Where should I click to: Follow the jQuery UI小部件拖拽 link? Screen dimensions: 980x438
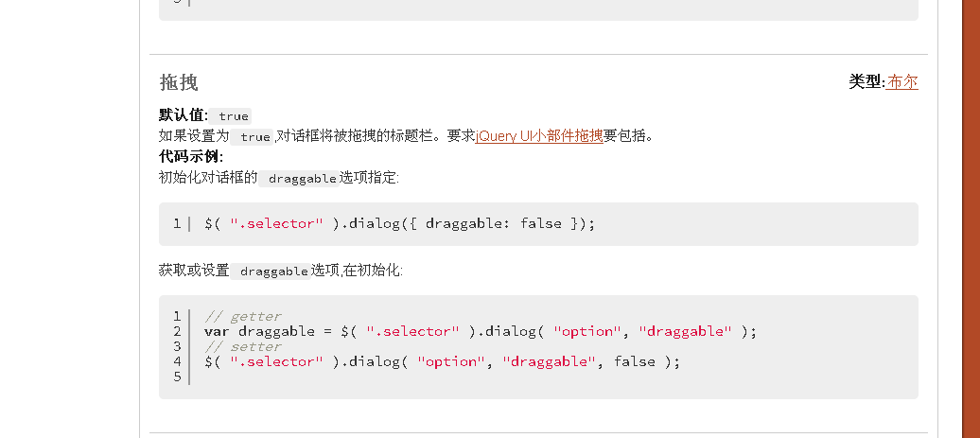point(539,135)
